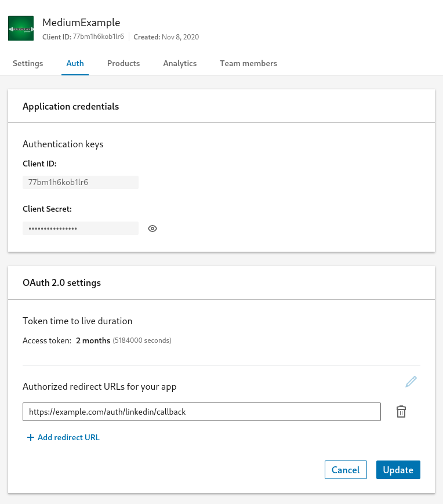The width and height of the screenshot is (443, 504).
Task: Go to the Analytics tab
Action: 180,64
